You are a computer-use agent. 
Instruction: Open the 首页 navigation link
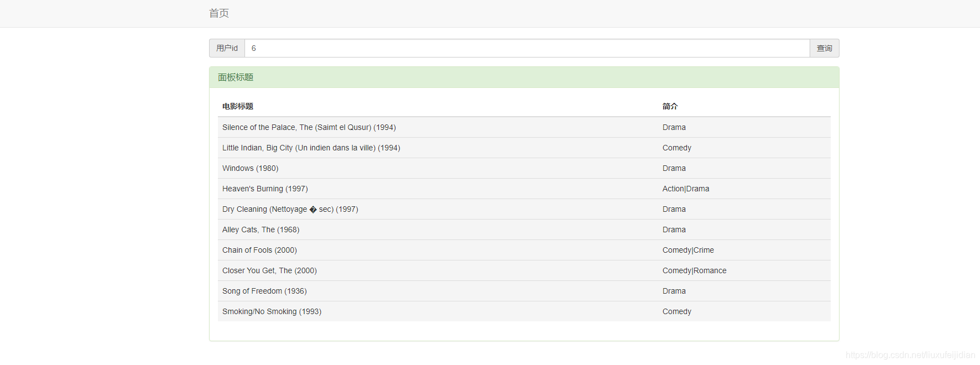click(x=219, y=13)
